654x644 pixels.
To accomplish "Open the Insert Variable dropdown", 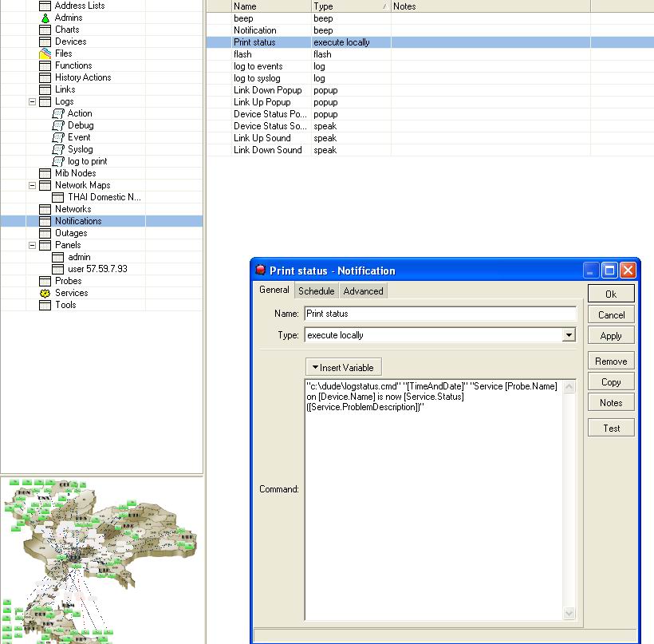I will [343, 367].
